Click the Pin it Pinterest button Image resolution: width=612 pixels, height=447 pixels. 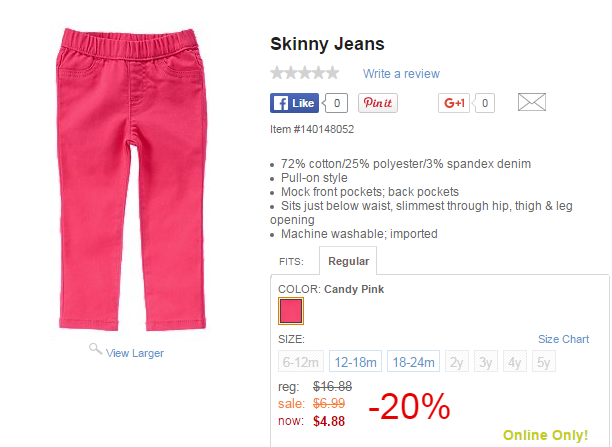[378, 103]
